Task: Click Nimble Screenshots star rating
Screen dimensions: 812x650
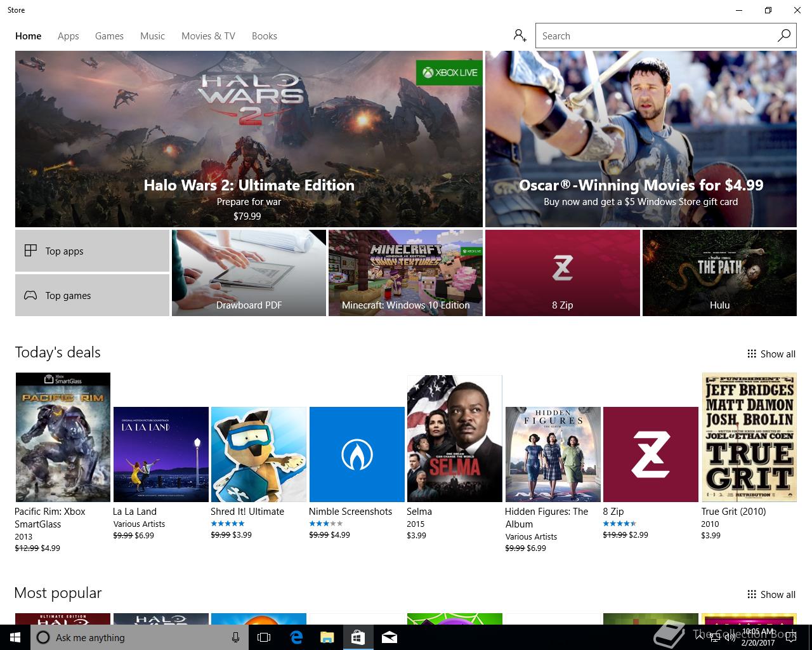Action: 326,524
